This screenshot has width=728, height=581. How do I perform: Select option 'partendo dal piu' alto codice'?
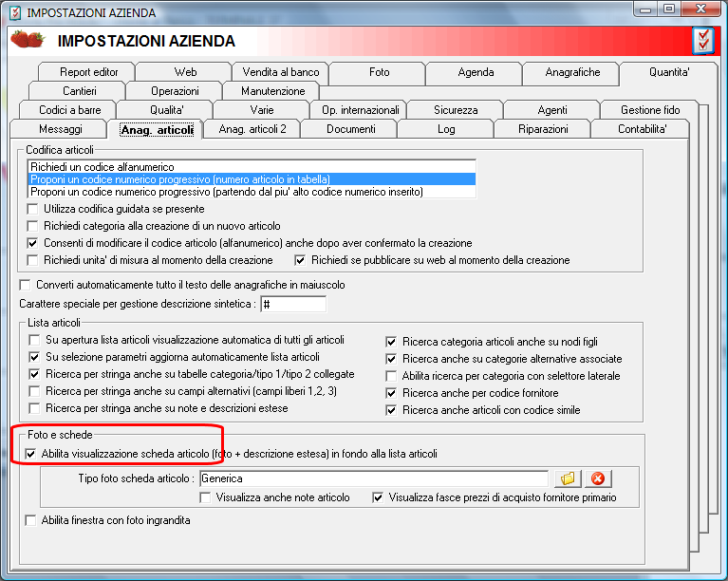tap(252, 192)
